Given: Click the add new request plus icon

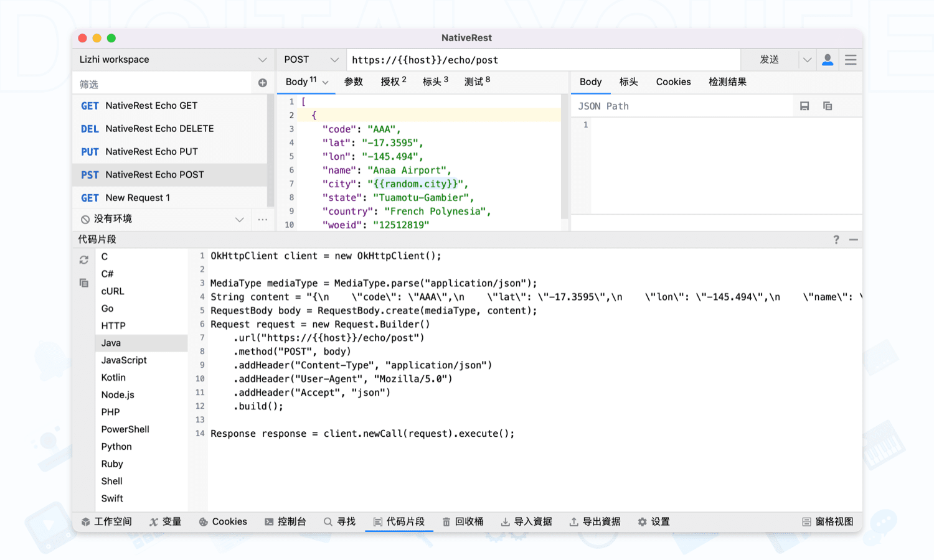Looking at the screenshot, I should pyautogui.click(x=262, y=83).
